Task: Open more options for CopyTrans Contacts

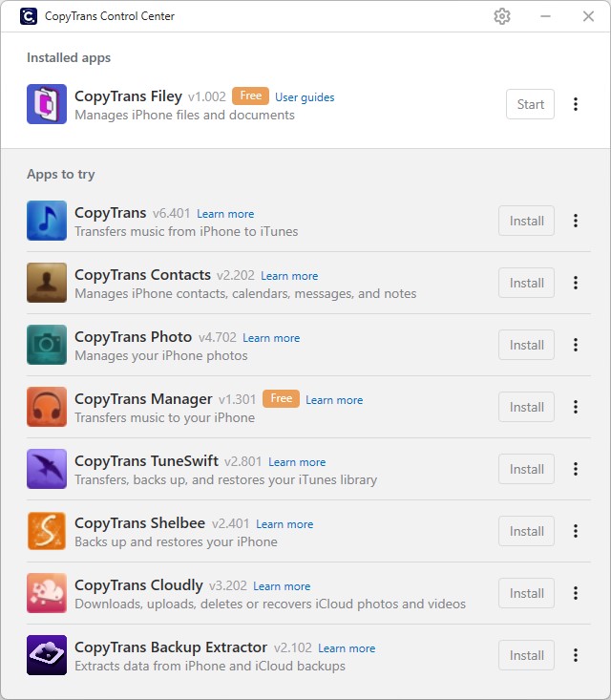Action: [x=576, y=283]
